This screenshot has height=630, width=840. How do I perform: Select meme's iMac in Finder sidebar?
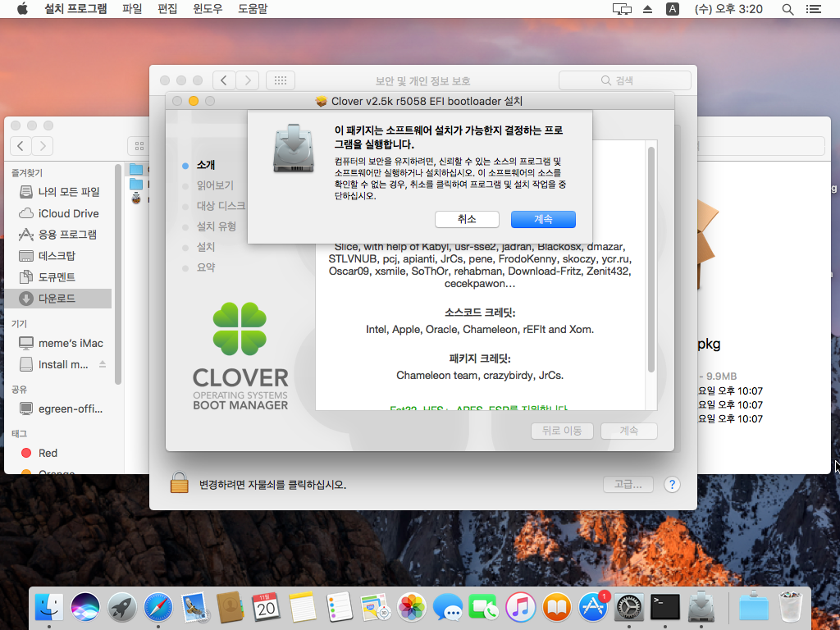pyautogui.click(x=59, y=343)
